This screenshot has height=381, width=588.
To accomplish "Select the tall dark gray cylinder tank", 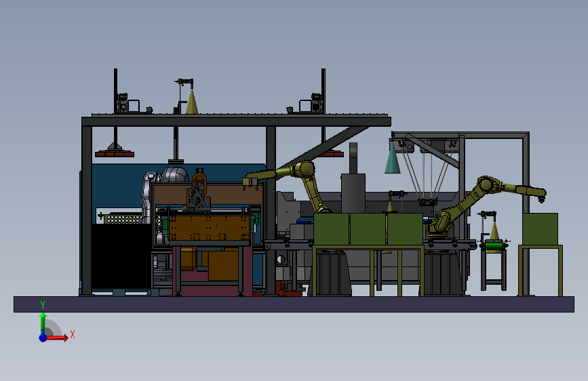I will 353,193.
